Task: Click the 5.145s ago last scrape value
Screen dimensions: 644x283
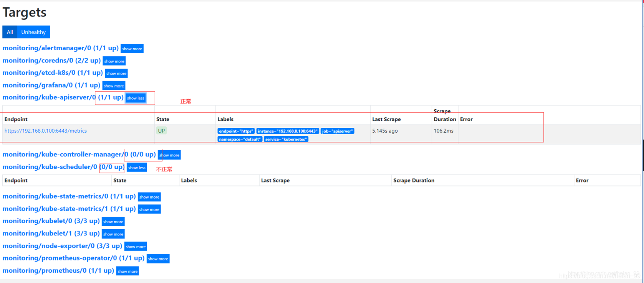Action: (385, 131)
